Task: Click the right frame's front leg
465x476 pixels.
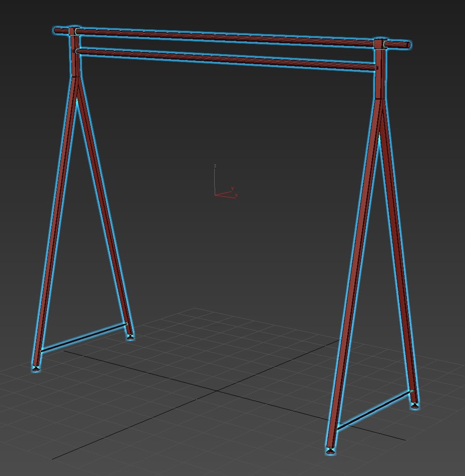Action: click(x=355, y=273)
